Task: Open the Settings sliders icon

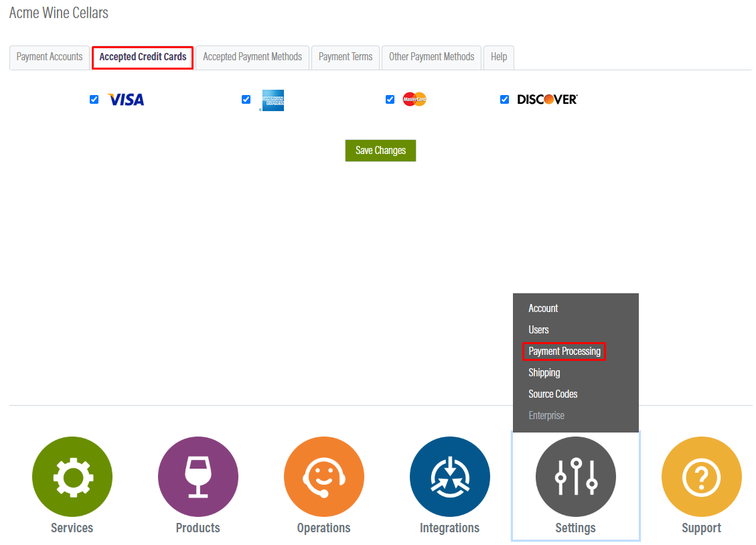Action: click(x=576, y=477)
